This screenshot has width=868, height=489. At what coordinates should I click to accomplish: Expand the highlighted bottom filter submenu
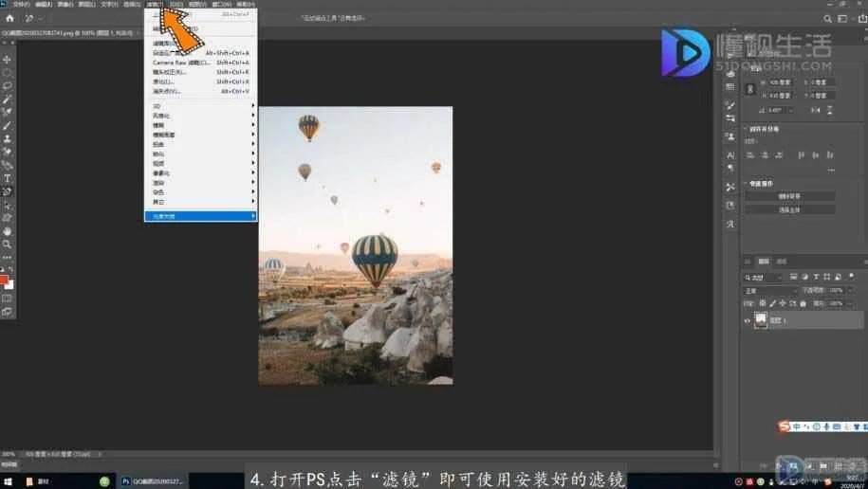pyautogui.click(x=199, y=216)
